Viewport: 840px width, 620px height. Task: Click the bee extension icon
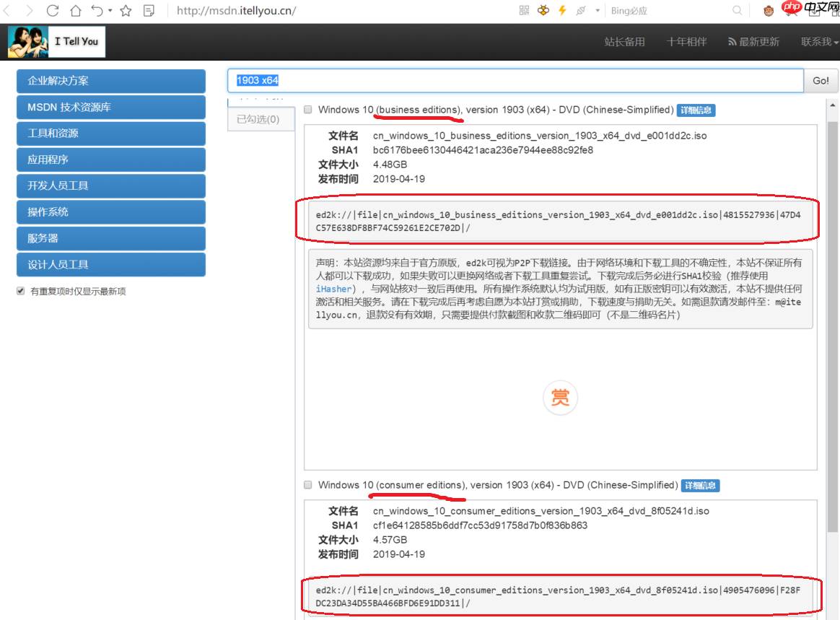click(543, 10)
